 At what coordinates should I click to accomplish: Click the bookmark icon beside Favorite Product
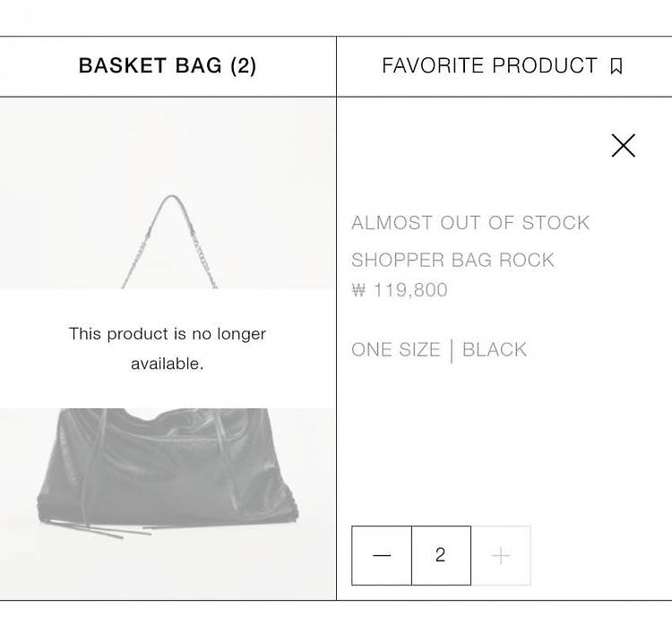pyautogui.click(x=616, y=66)
